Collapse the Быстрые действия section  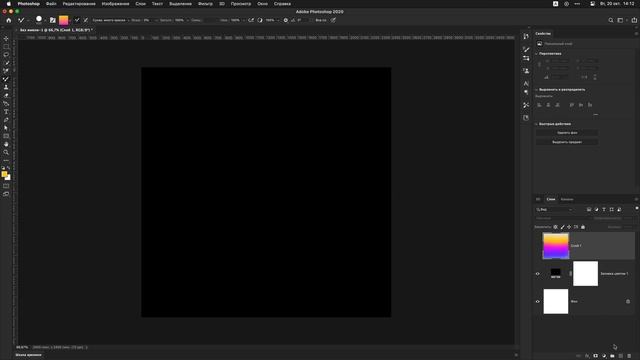[536, 124]
